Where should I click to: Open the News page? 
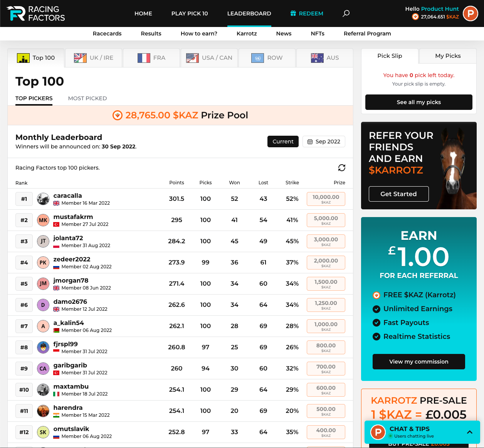click(284, 34)
